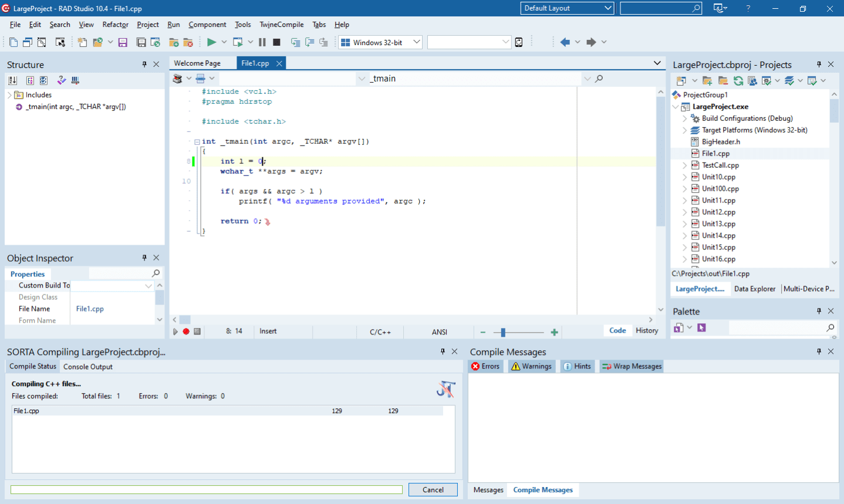Image resolution: width=844 pixels, height=504 pixels.
Task: Click the Twine Compile logo icon
Action: [446, 389]
